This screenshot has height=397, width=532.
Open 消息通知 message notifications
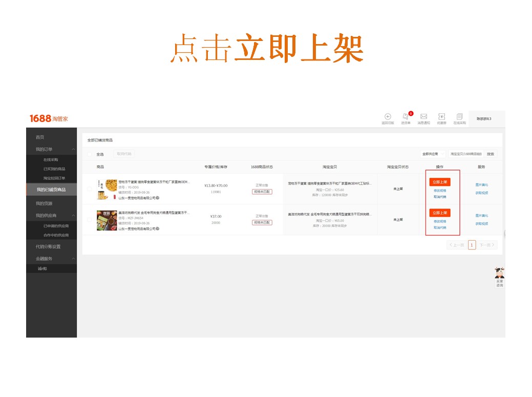coord(424,118)
